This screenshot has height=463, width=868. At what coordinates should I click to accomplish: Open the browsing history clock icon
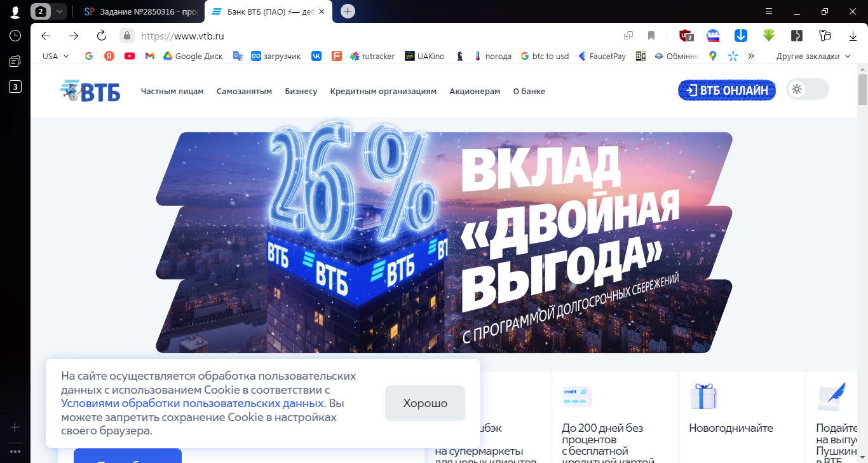pos(15,36)
